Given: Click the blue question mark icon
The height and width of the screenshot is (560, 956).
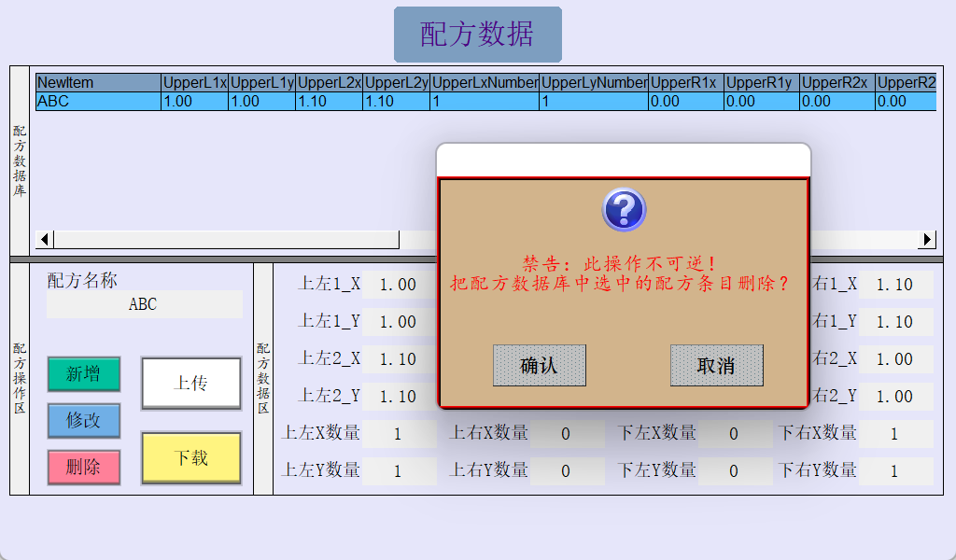Looking at the screenshot, I should point(624,209).
